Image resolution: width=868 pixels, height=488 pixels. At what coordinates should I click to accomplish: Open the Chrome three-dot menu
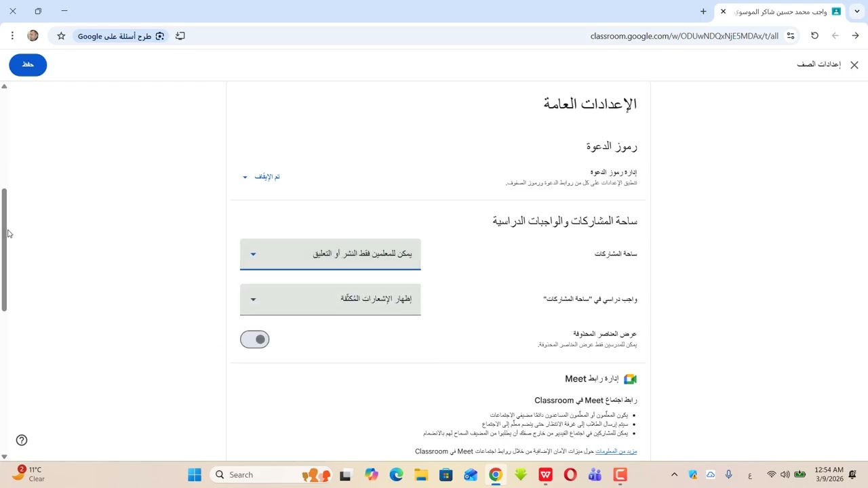coord(12,36)
